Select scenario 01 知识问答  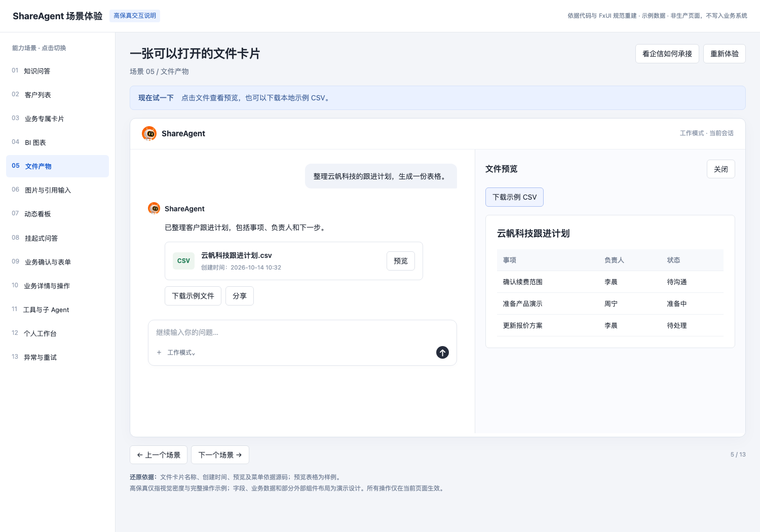pyautogui.click(x=57, y=71)
